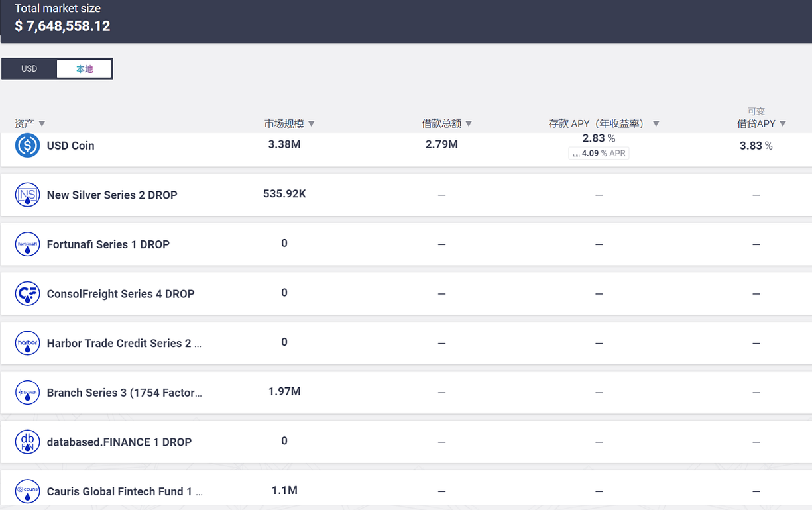Click the Branch Series 3 icon
Viewport: 812px width, 510px height.
tap(27, 393)
